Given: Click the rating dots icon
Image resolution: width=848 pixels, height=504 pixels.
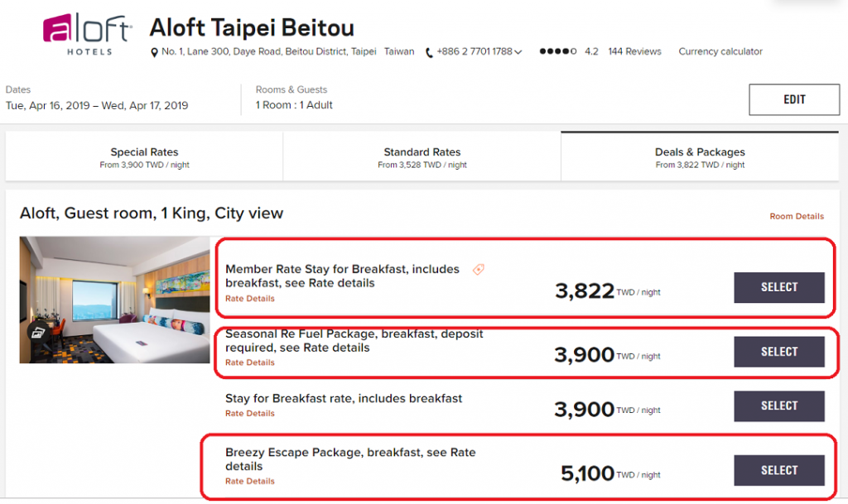Looking at the screenshot, I should click(x=557, y=51).
